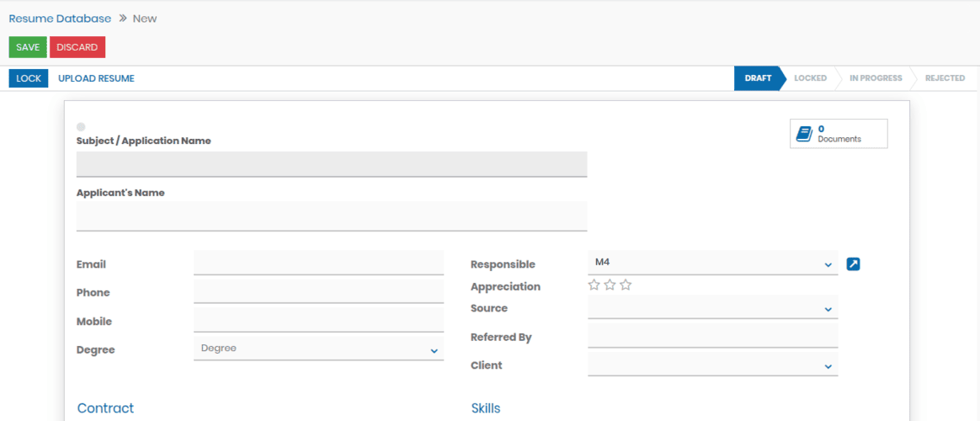Set Appreciation to third star
The height and width of the screenshot is (421, 980).
(626, 285)
